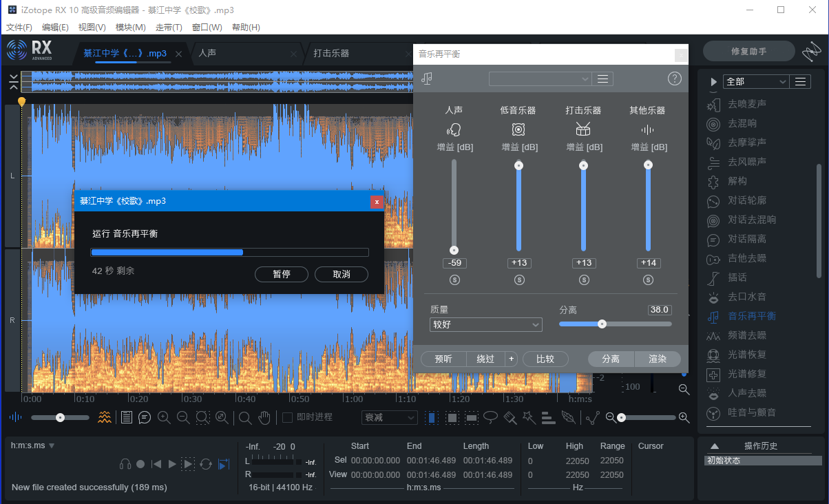829x504 pixels.
Task: Open the 频谱去噪 module
Action: [x=737, y=335]
